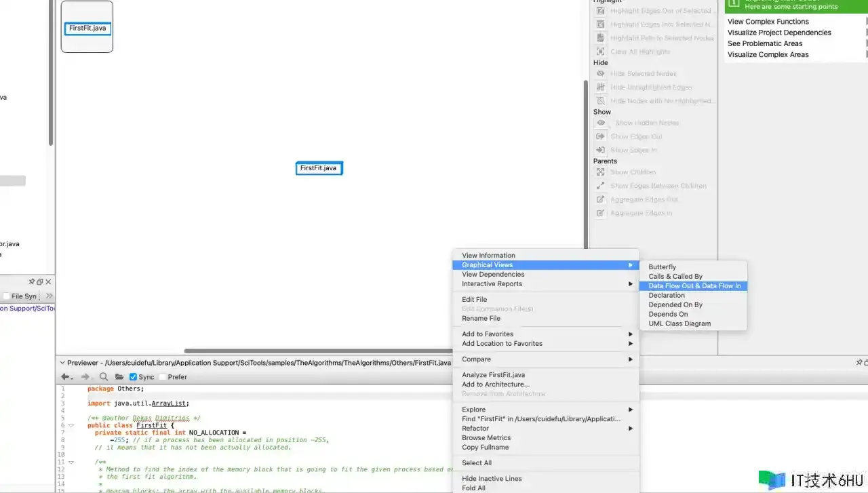Collapse the Previewer panel chevron
The image size is (868, 493).
(x=62, y=363)
